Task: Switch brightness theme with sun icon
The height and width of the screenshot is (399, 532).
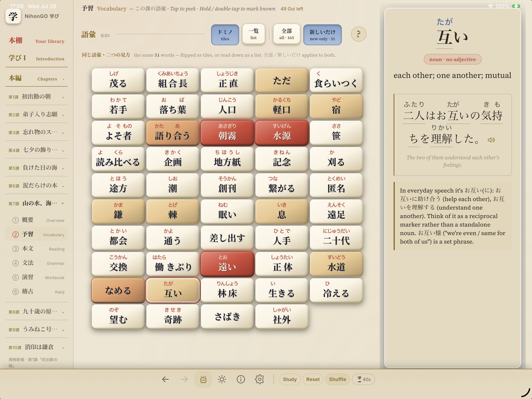Action: coord(222,379)
